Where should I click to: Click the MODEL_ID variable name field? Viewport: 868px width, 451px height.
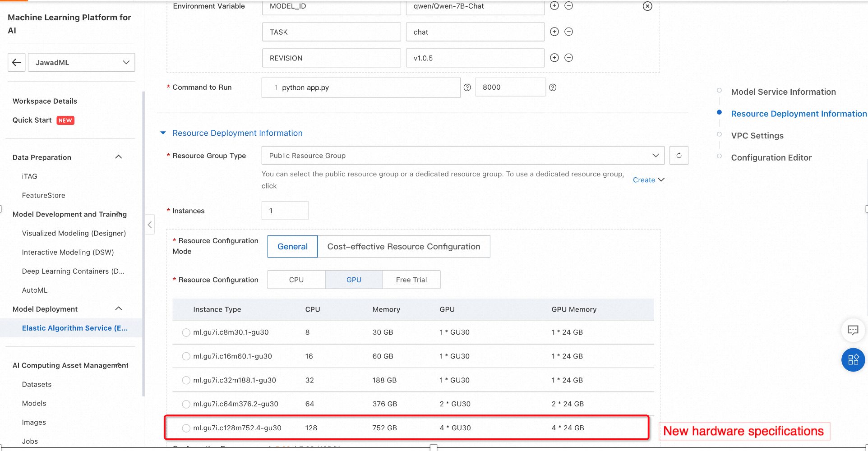[332, 7]
